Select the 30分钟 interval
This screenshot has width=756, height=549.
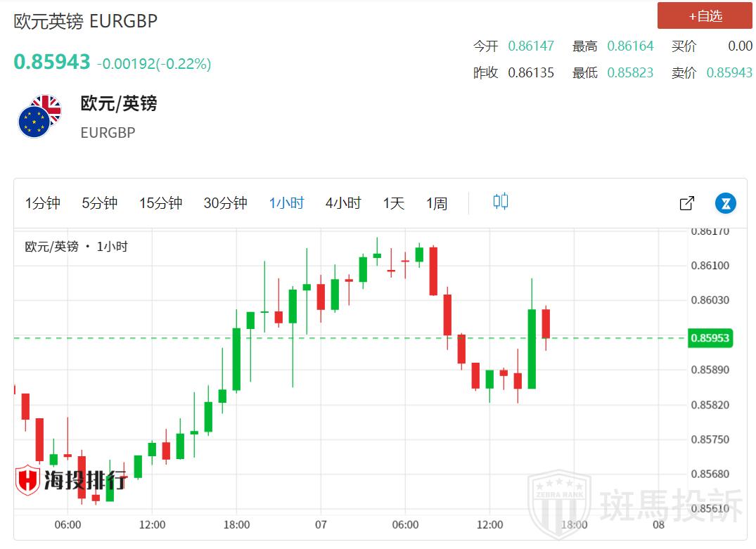pos(225,203)
